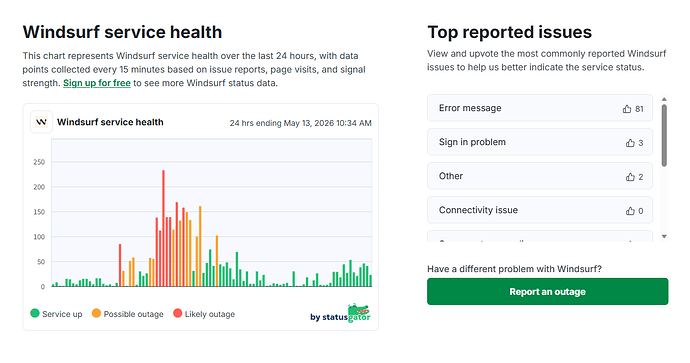The width and height of the screenshot is (690, 363).
Task: Select the Sign in problem issue row
Action: pos(540,142)
